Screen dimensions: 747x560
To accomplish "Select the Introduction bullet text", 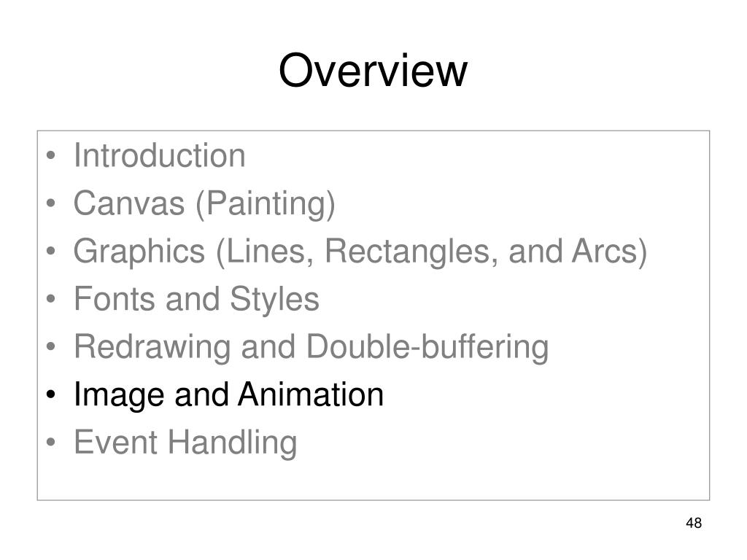I will click(160, 155).
